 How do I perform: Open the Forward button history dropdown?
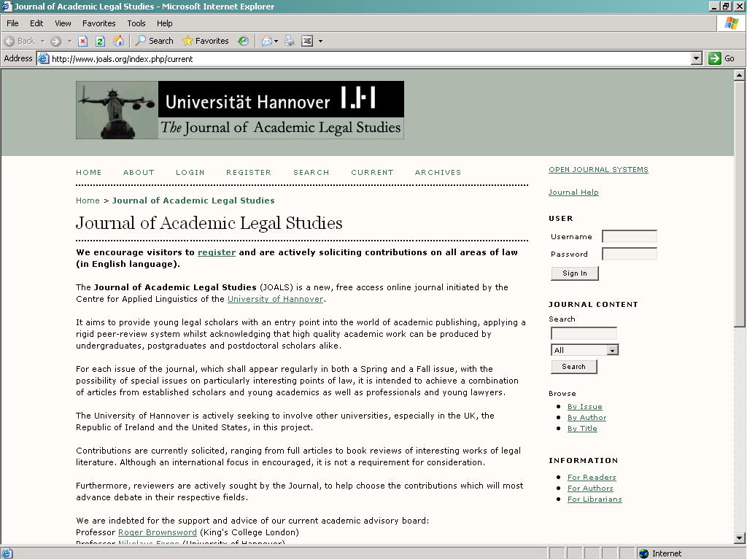(x=69, y=41)
